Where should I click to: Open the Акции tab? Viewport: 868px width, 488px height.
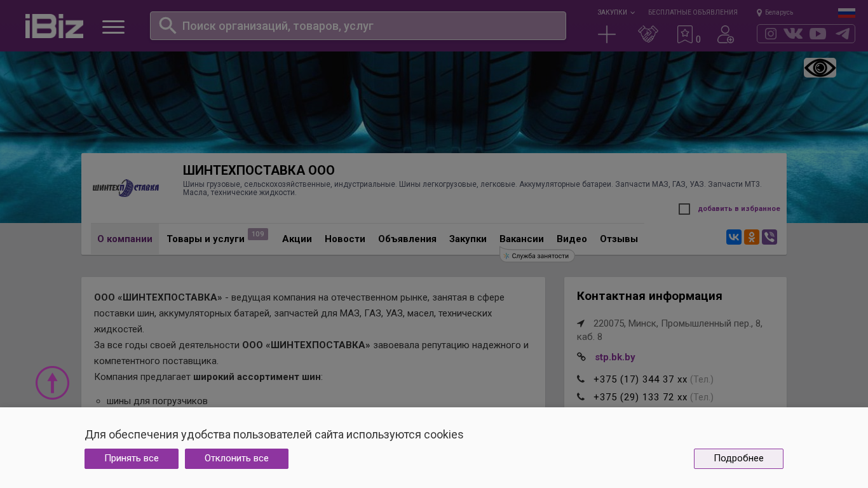pyautogui.click(x=297, y=239)
